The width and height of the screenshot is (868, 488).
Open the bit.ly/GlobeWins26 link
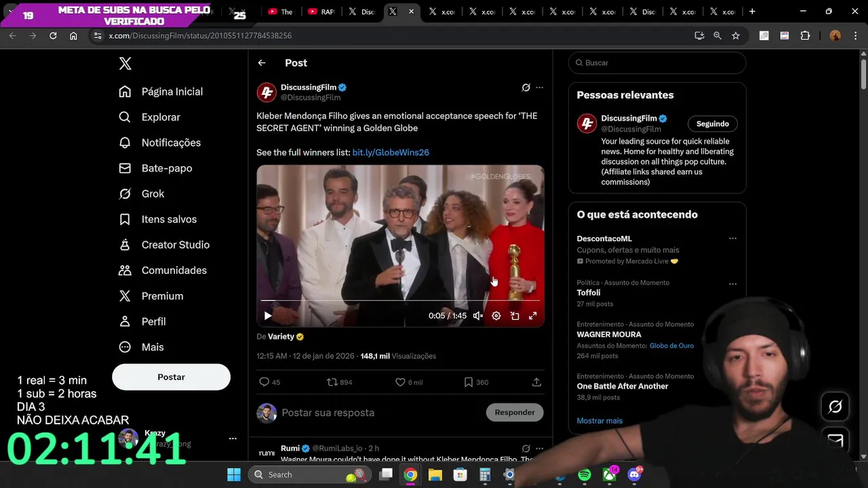(391, 152)
